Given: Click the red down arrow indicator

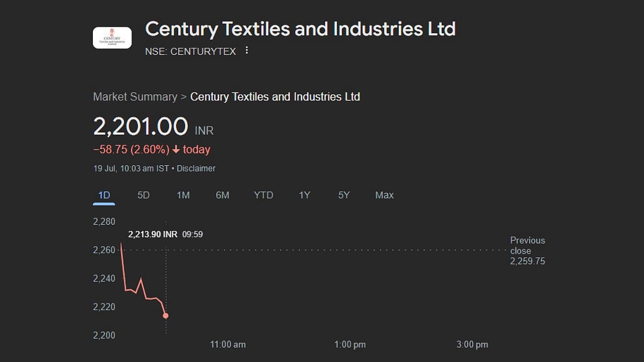Looking at the screenshot, I should pos(176,150).
